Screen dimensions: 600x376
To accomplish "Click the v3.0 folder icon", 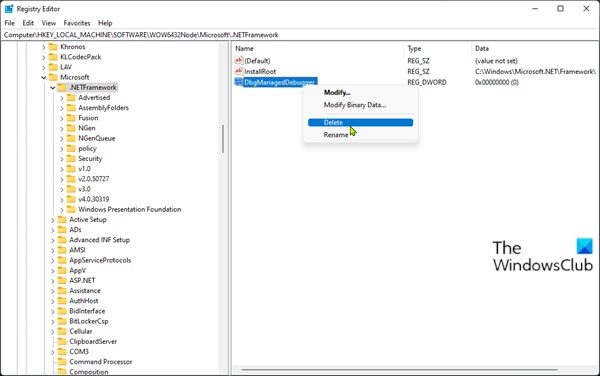I will pos(71,189).
